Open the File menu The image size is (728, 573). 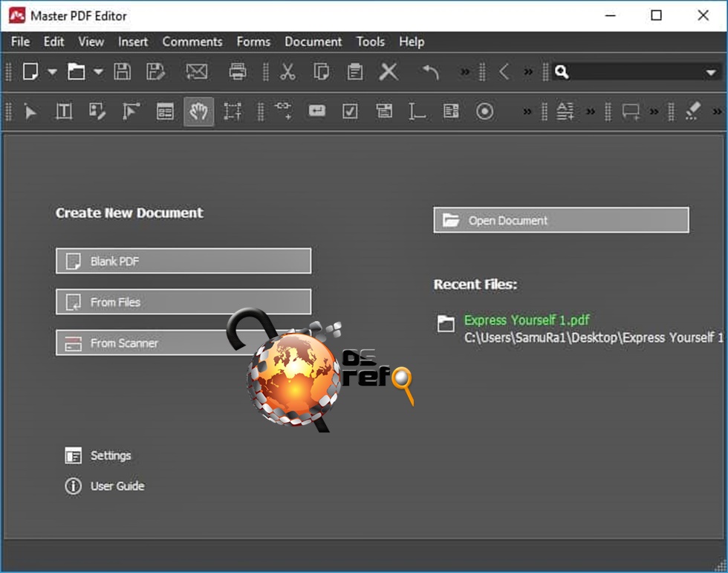(21, 42)
